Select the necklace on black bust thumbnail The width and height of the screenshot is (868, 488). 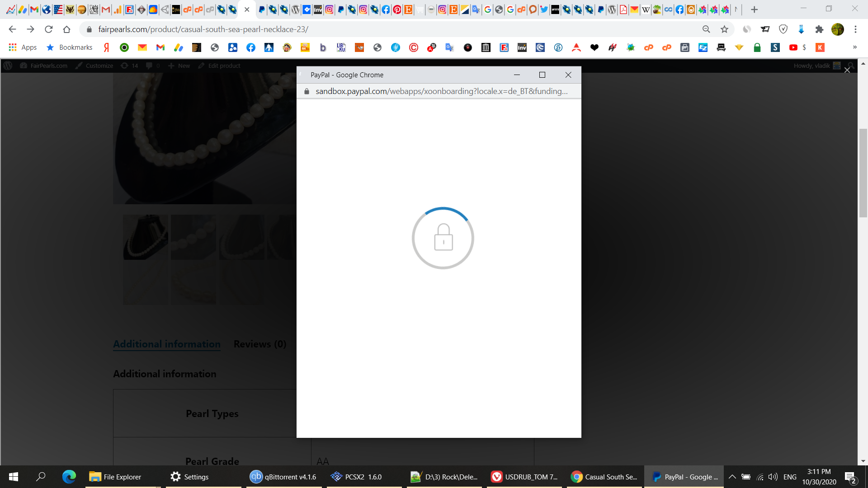coord(146,237)
